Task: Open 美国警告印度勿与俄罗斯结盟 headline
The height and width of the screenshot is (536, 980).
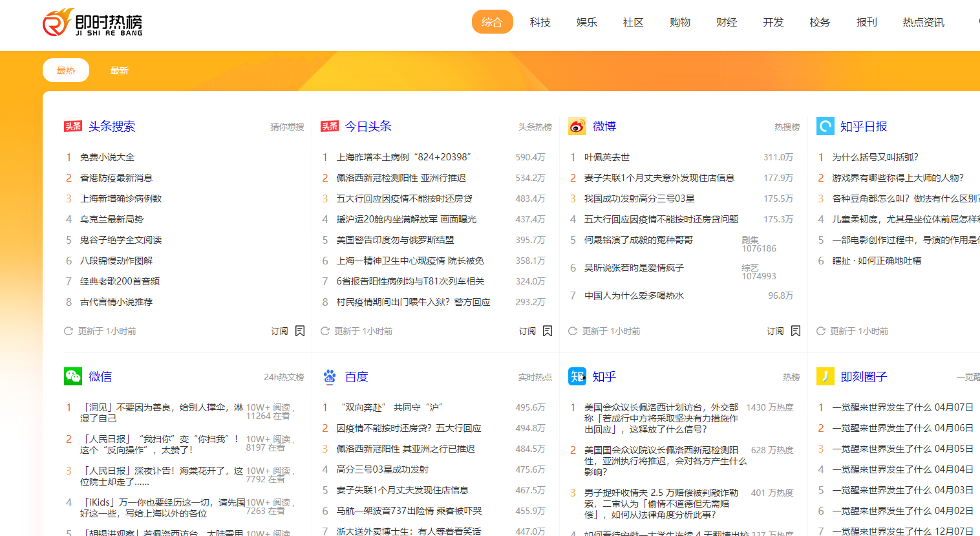Action: coord(395,240)
